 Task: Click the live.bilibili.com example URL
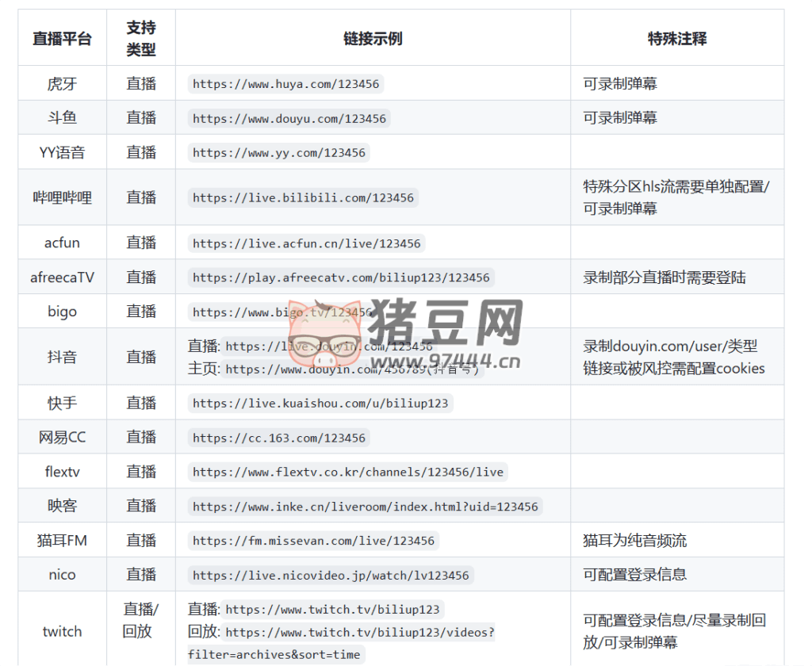click(303, 197)
